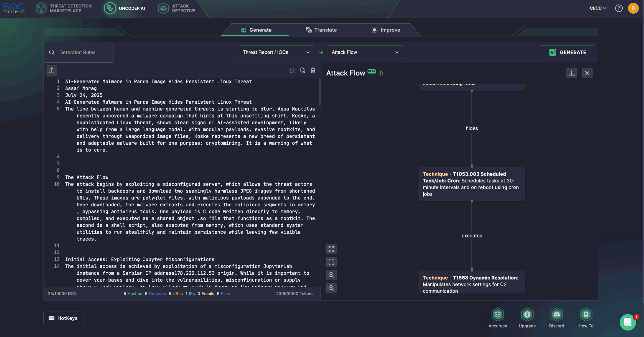This screenshot has width=644, height=337.
Task: Switch to the Translate tab
Action: tap(321, 30)
